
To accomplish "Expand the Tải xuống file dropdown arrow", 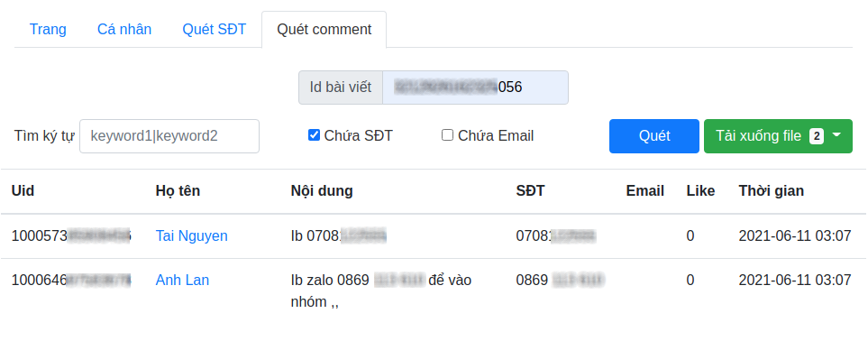I will click(836, 136).
